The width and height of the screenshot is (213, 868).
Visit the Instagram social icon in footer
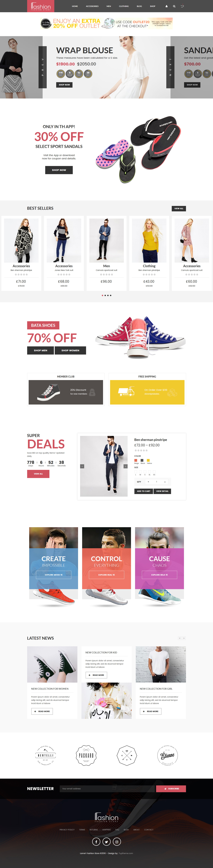(x=117, y=842)
